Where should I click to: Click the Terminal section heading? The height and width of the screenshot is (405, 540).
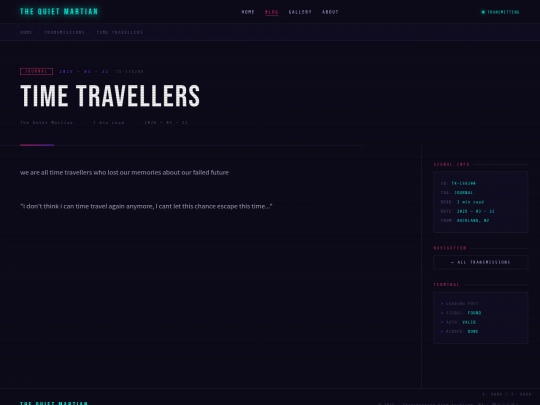(446, 284)
